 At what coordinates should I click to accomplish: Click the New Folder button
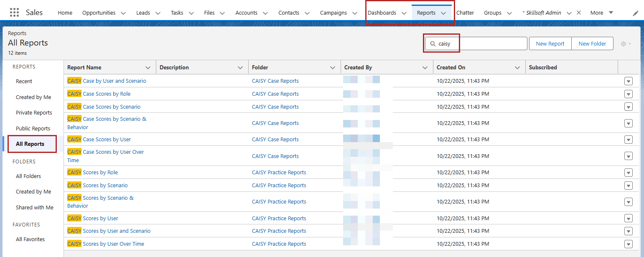[592, 44]
